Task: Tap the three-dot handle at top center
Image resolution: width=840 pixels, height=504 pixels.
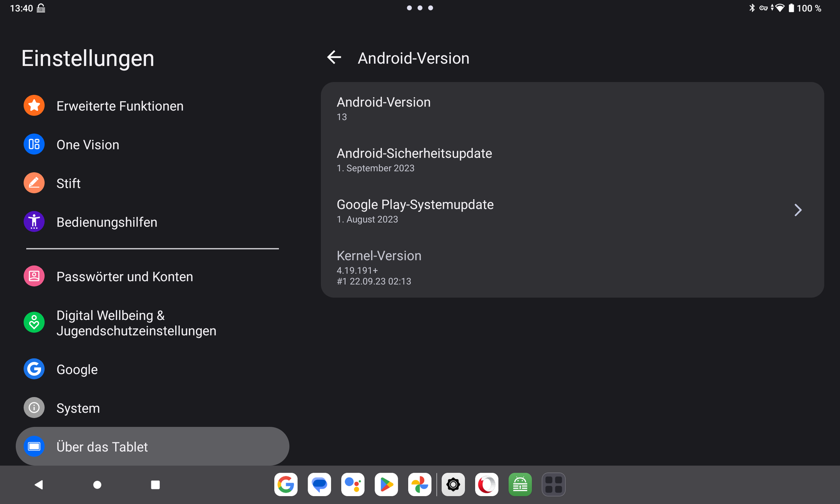Action: point(420,8)
